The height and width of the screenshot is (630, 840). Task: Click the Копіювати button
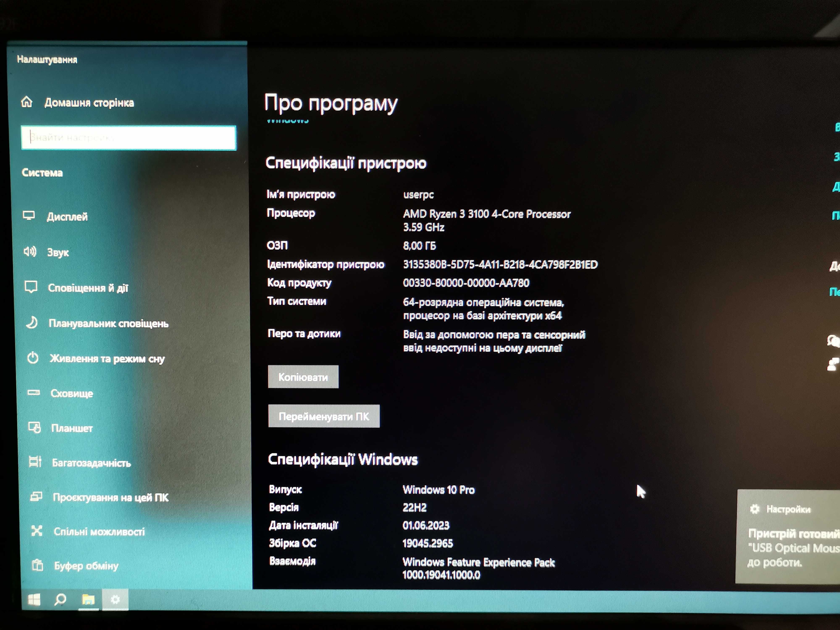303,377
